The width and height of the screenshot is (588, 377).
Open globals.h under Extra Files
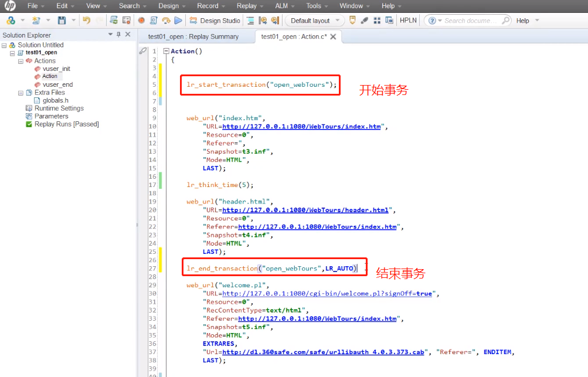(56, 100)
